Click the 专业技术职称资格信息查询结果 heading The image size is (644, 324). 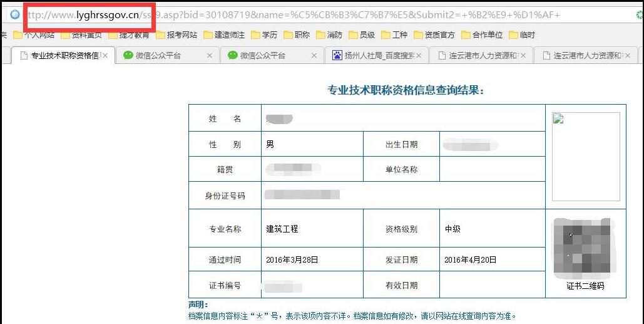point(406,90)
